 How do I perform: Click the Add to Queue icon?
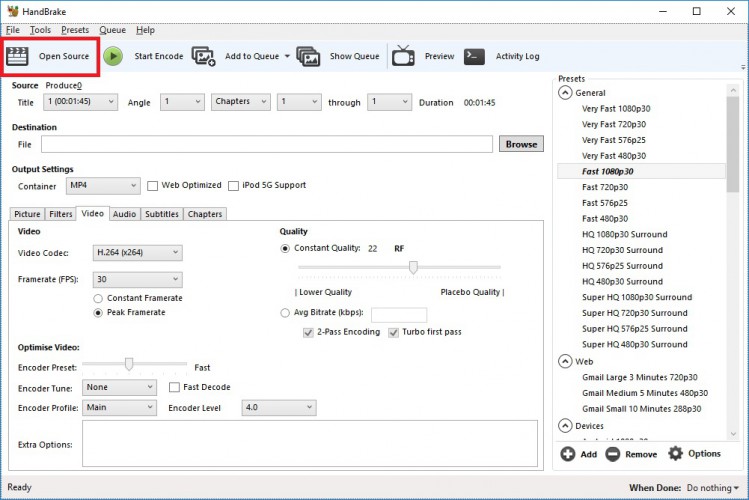point(204,56)
